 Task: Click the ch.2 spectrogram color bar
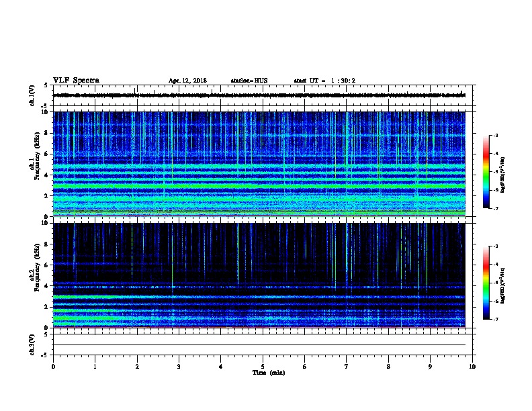(x=486, y=283)
